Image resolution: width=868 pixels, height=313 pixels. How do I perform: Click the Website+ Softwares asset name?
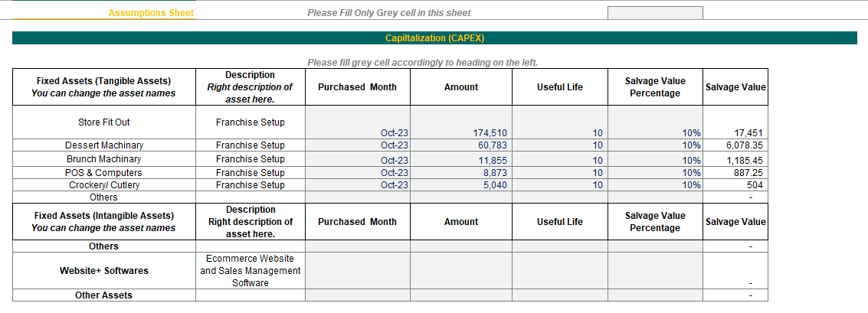click(104, 271)
